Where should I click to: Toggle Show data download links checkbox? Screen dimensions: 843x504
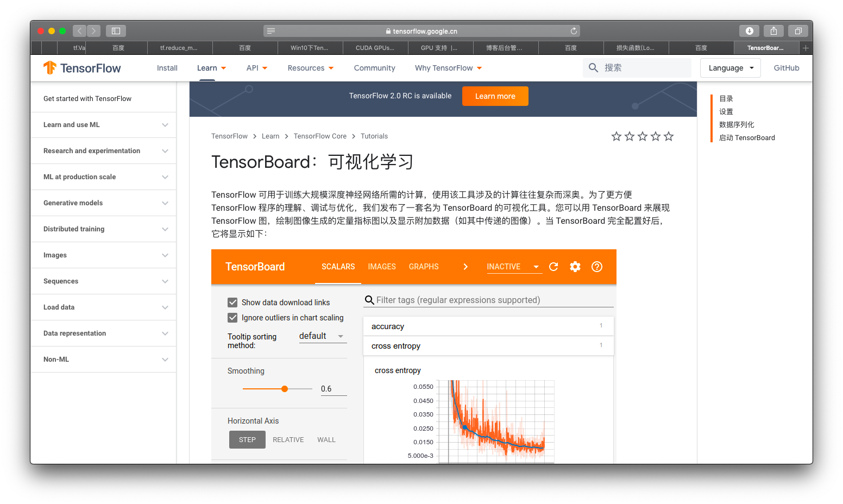232,303
